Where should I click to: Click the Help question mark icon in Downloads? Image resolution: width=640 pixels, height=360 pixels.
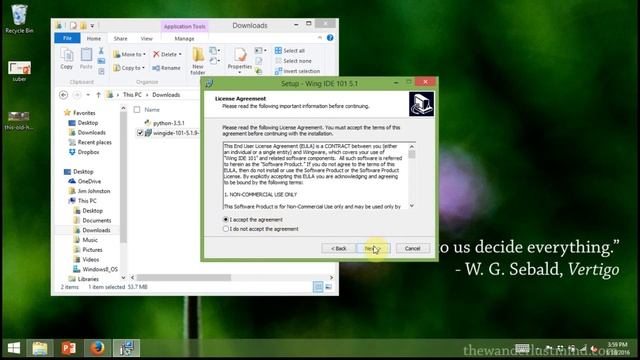(330, 38)
